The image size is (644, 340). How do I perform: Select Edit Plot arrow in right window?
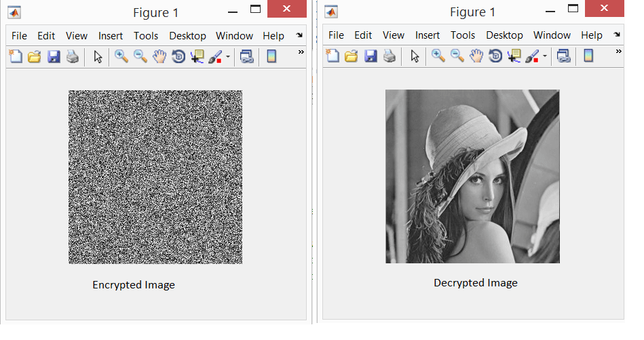(415, 56)
